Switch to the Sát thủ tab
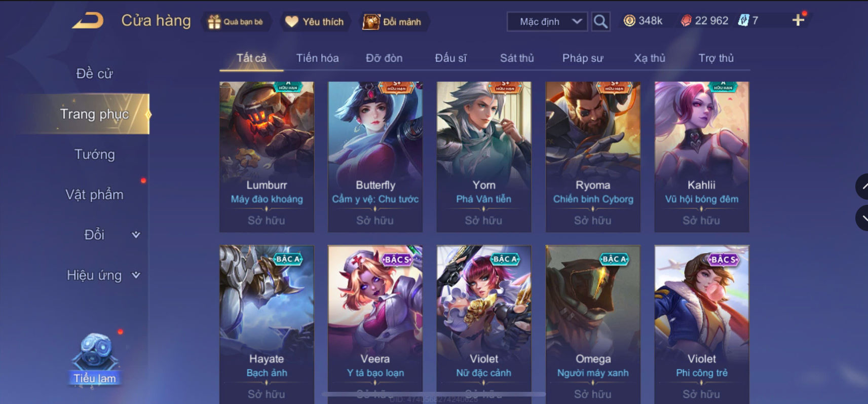This screenshot has width=868, height=404. tap(517, 58)
